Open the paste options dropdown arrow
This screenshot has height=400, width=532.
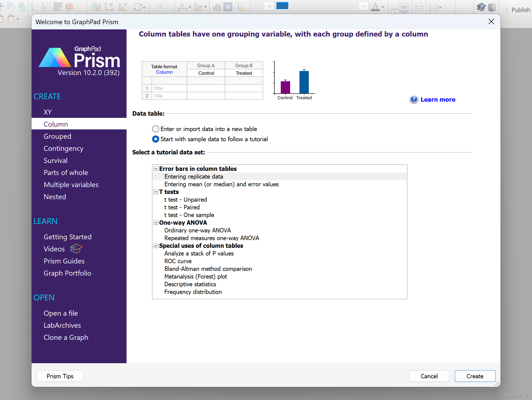point(18,19)
